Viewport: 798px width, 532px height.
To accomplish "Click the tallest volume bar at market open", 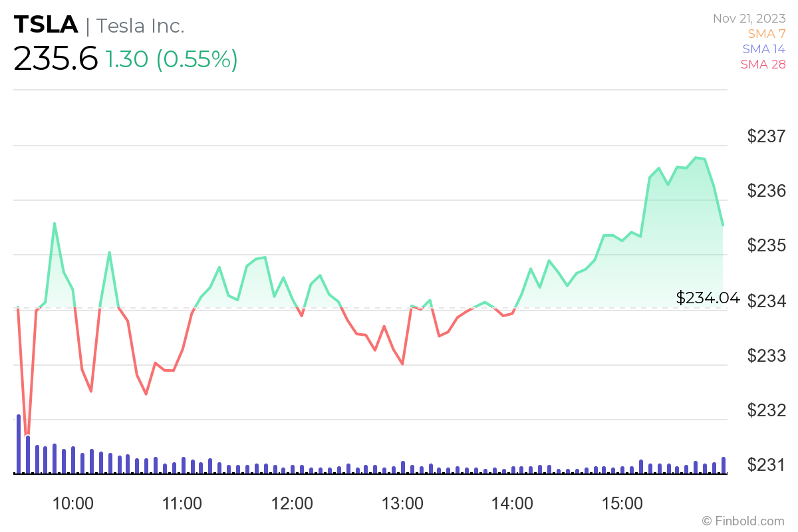I will click(19, 444).
